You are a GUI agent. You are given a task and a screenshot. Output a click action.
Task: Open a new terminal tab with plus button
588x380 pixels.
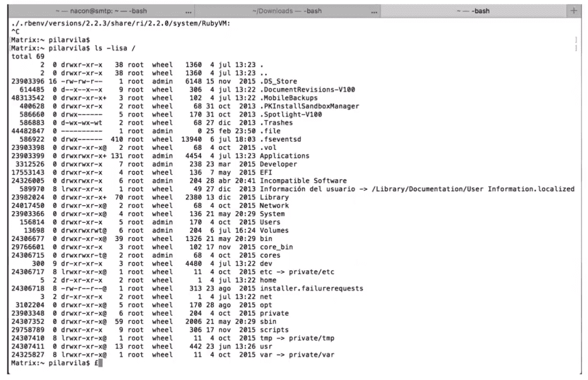point(574,10)
